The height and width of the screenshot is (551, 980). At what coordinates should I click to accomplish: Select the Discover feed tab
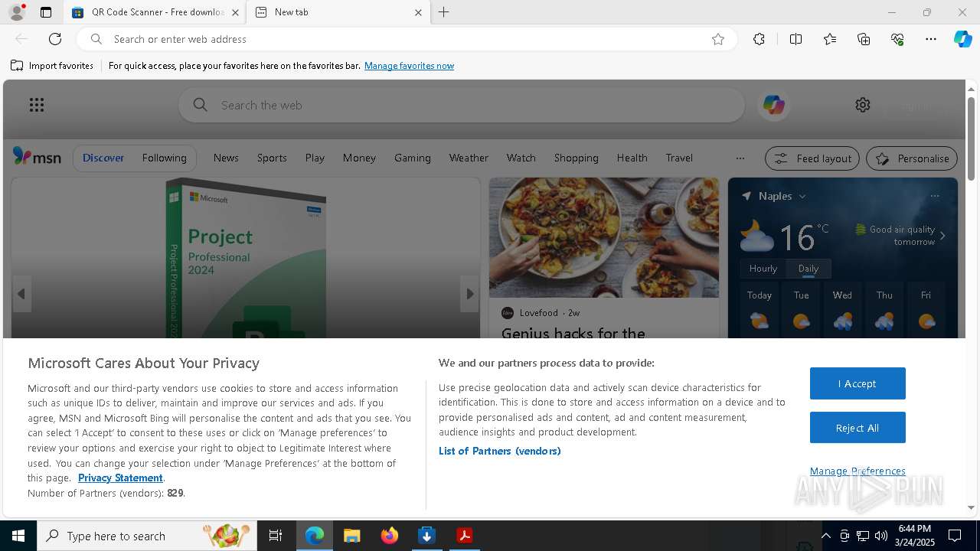[x=103, y=158]
